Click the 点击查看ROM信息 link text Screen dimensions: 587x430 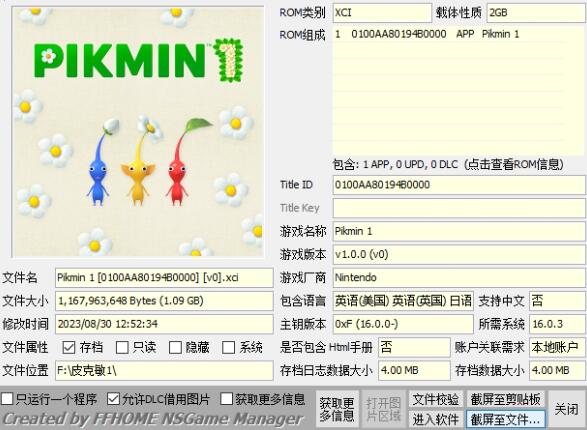pyautogui.click(x=514, y=164)
